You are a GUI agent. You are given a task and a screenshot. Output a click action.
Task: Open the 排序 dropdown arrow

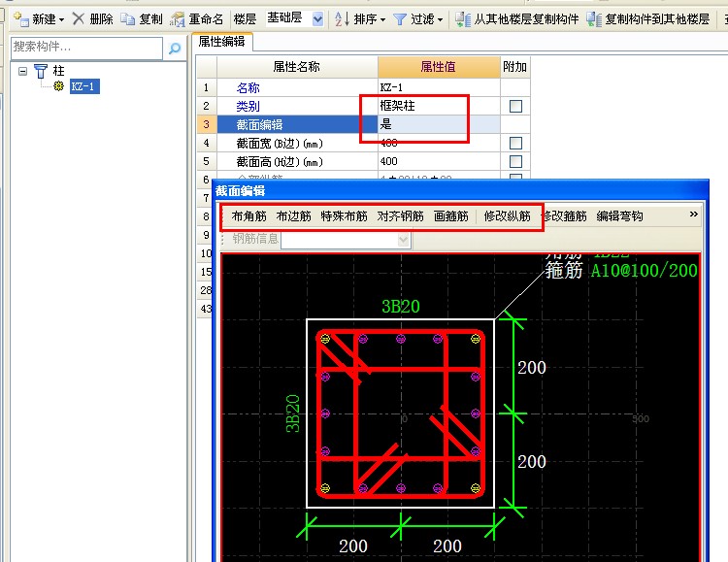(383, 20)
